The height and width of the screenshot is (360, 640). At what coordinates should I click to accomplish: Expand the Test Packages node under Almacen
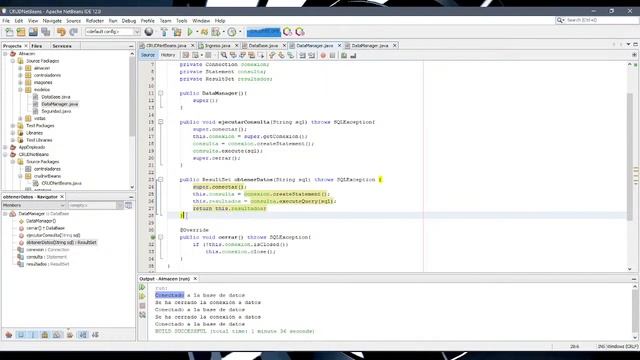click(13, 126)
